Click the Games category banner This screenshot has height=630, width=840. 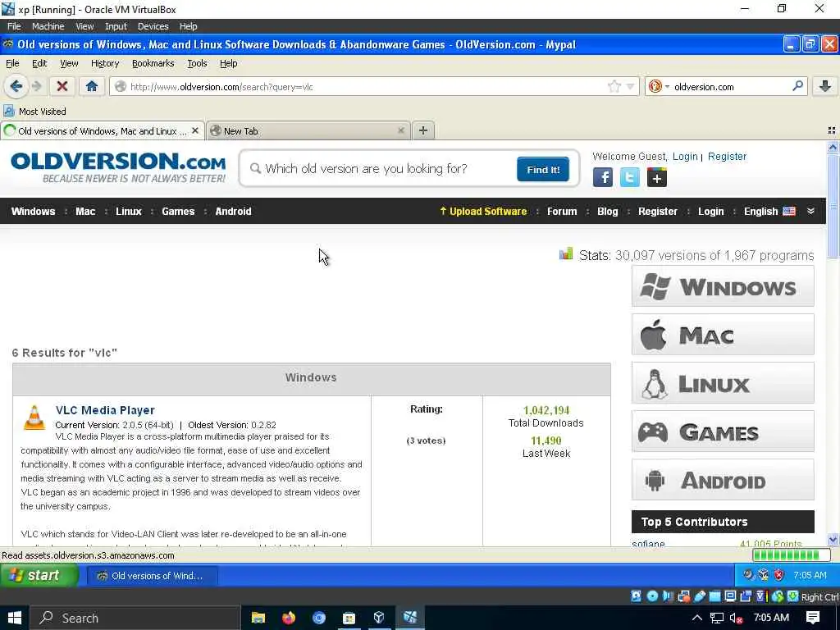[723, 431]
